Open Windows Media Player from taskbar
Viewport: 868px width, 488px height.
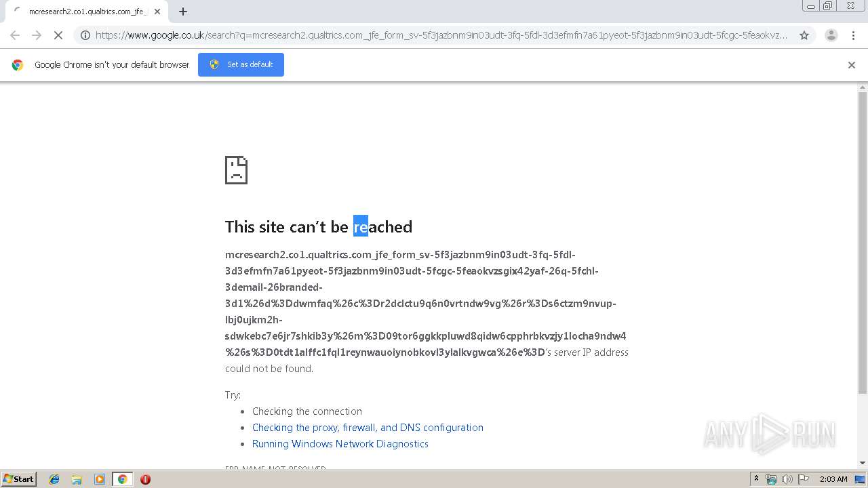pos(100,479)
